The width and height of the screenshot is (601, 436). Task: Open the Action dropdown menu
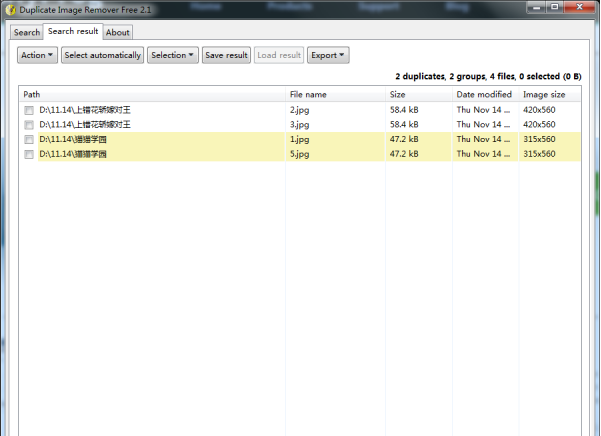(x=38, y=55)
